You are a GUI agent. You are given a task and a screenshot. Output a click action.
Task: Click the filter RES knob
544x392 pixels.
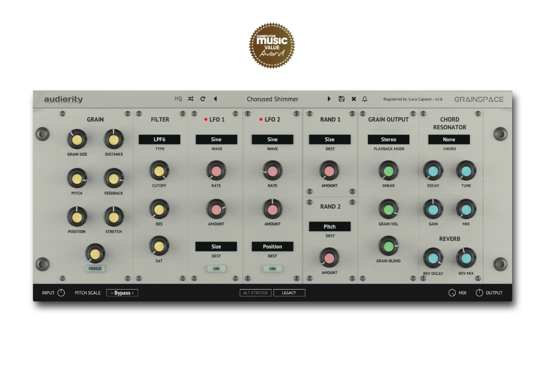159,209
